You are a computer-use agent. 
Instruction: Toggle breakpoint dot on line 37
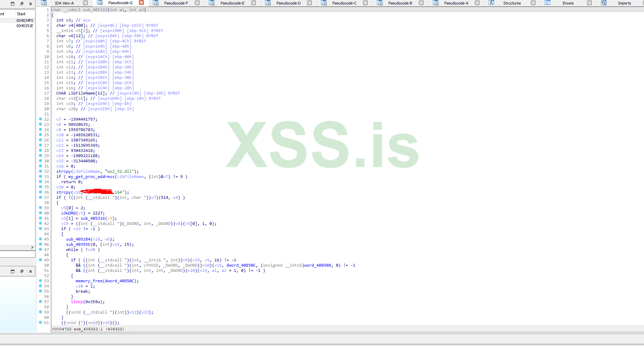coord(40,197)
